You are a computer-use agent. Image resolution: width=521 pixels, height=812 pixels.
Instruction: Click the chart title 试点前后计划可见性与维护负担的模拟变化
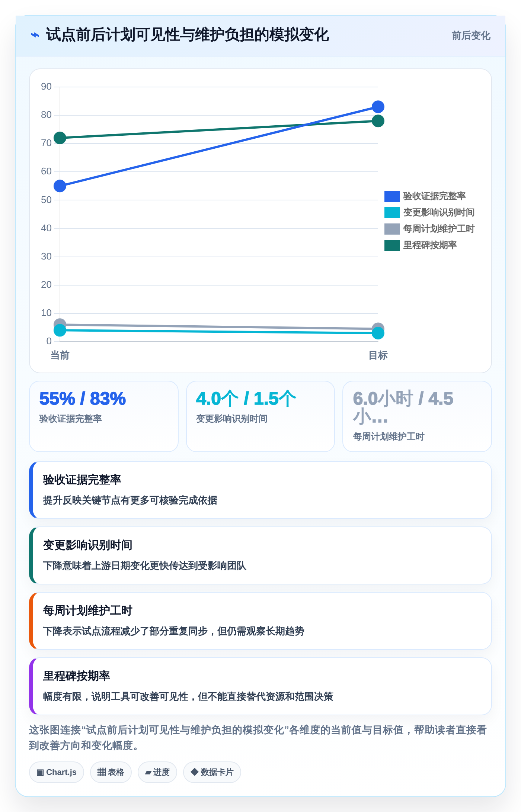pyautogui.click(x=187, y=35)
